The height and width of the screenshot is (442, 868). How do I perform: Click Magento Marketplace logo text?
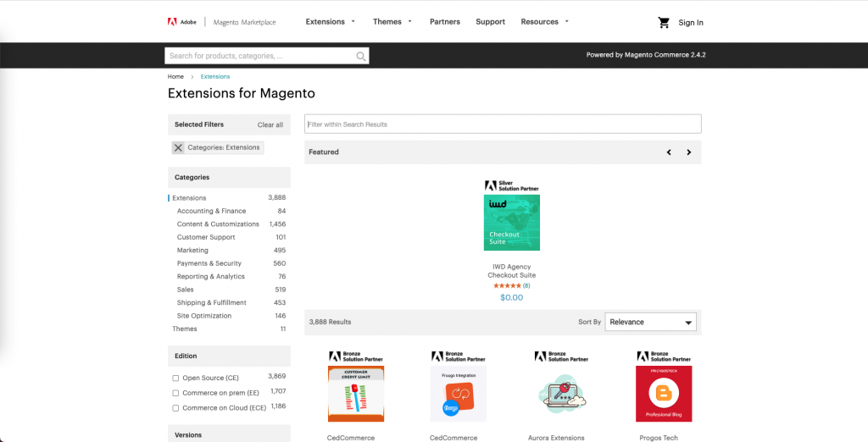tap(244, 22)
